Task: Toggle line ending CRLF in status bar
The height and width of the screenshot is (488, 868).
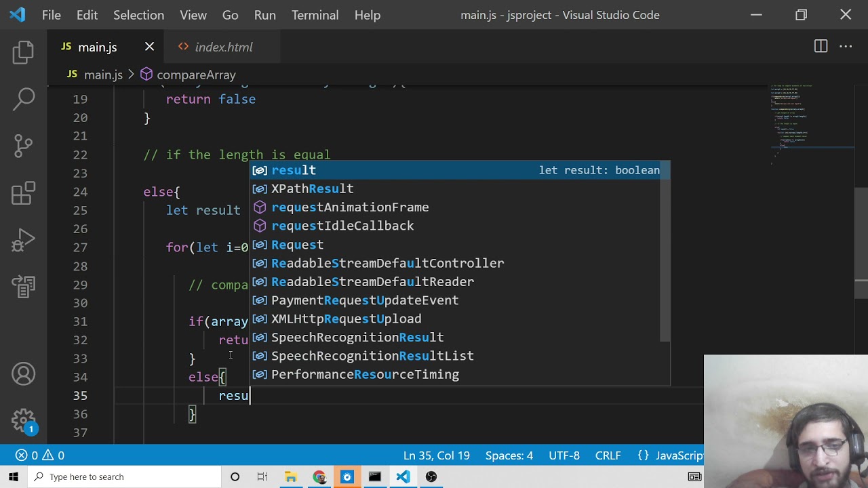Action: [x=608, y=455]
